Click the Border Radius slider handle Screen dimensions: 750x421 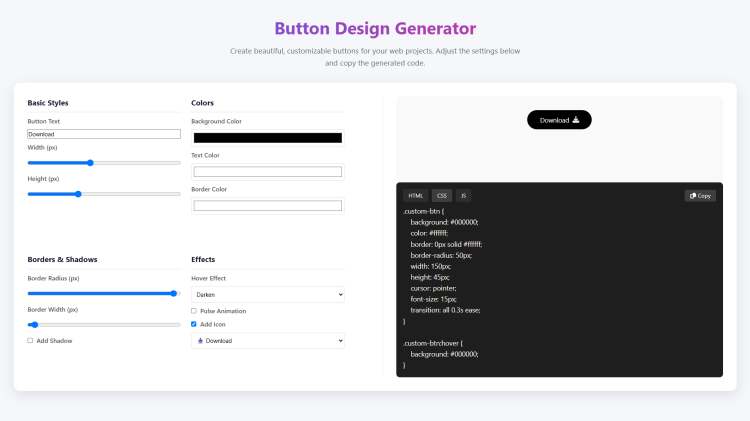click(174, 294)
